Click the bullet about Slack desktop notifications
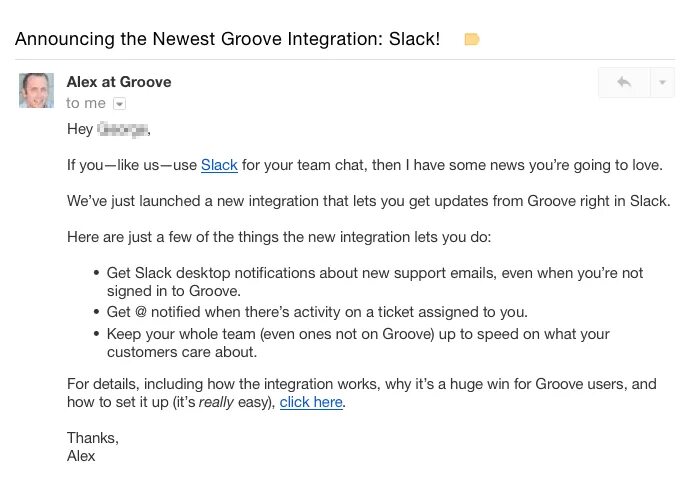This screenshot has width=690, height=500. 374,282
